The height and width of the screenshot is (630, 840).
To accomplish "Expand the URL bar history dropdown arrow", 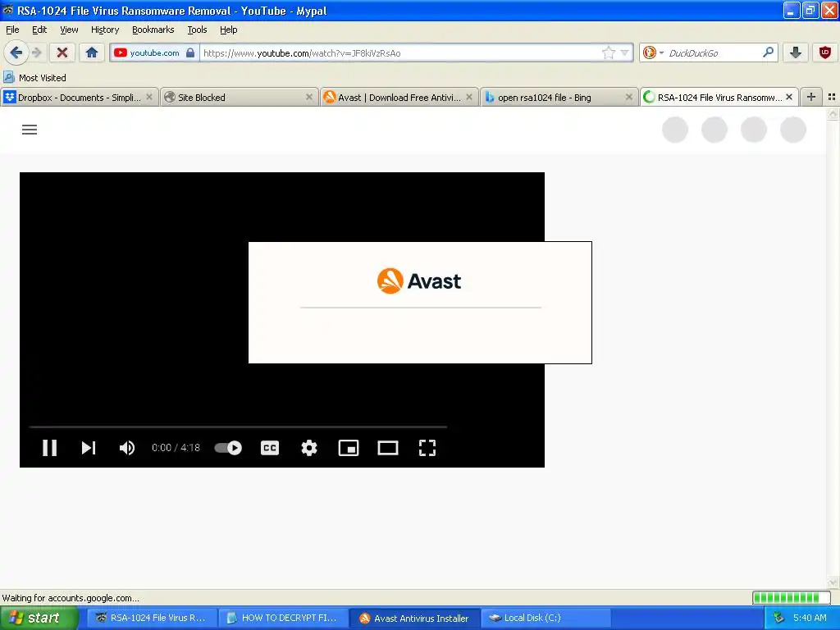I will (624, 53).
